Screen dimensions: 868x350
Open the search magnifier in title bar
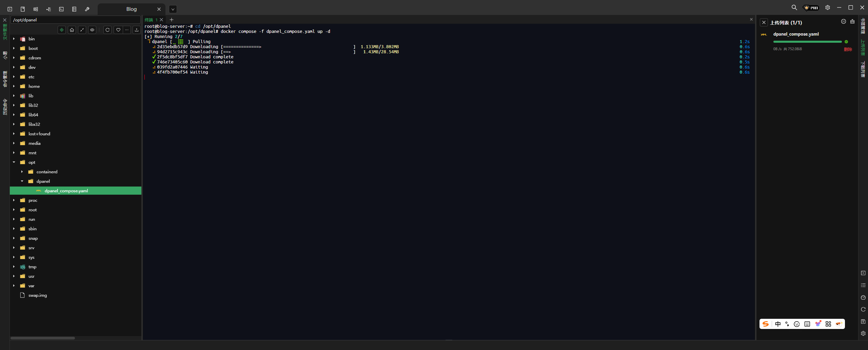click(794, 7)
